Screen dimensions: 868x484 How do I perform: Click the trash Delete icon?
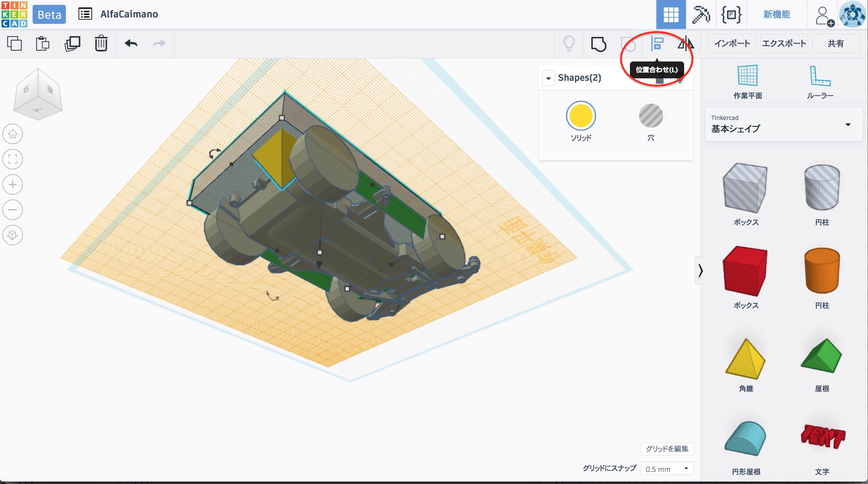coord(101,43)
